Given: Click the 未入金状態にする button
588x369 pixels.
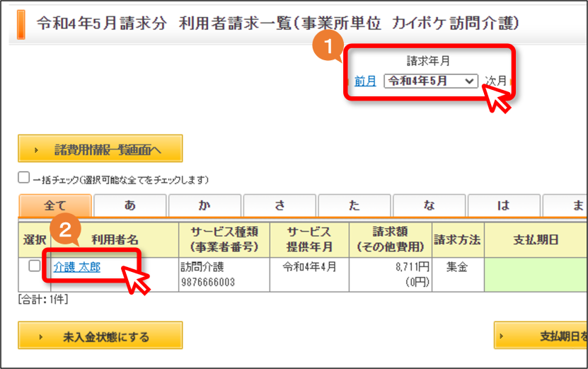Looking at the screenshot, I should tap(100, 335).
